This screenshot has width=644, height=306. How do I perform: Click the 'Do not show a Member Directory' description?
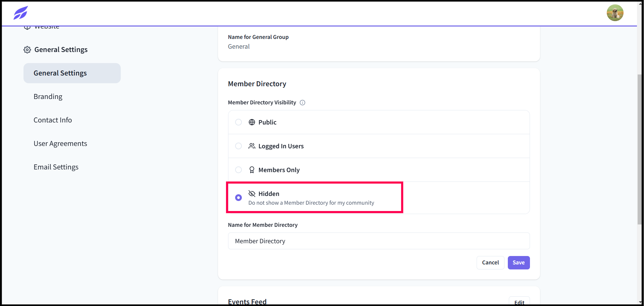pos(311,203)
